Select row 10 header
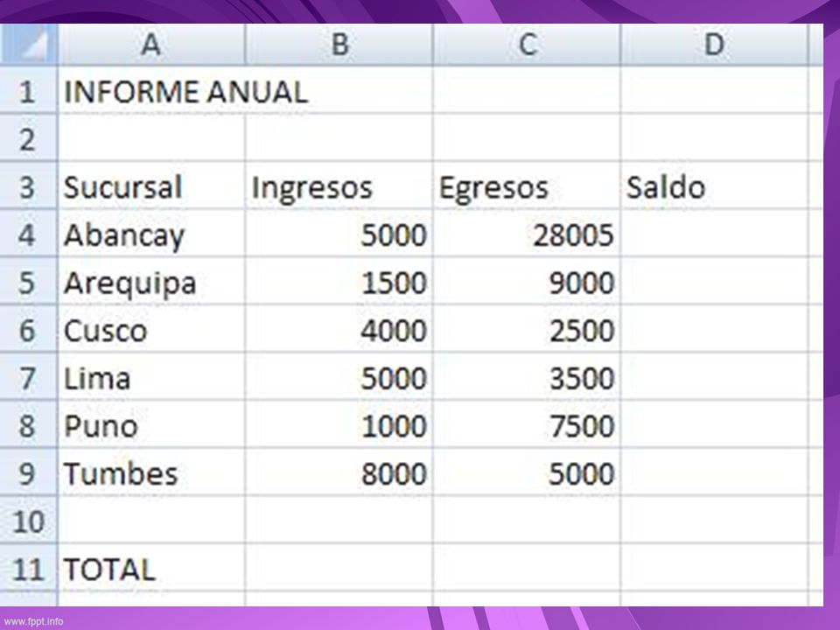The width and height of the screenshot is (840, 630). pos(28,520)
